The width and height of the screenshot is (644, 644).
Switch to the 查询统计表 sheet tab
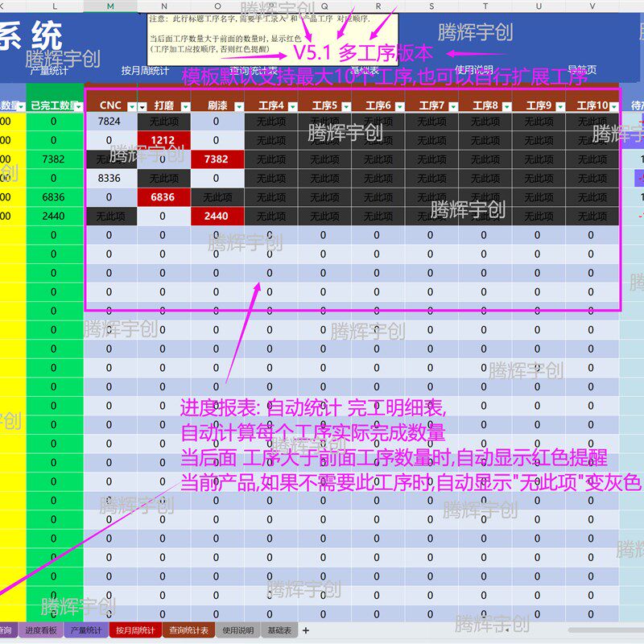click(x=189, y=630)
